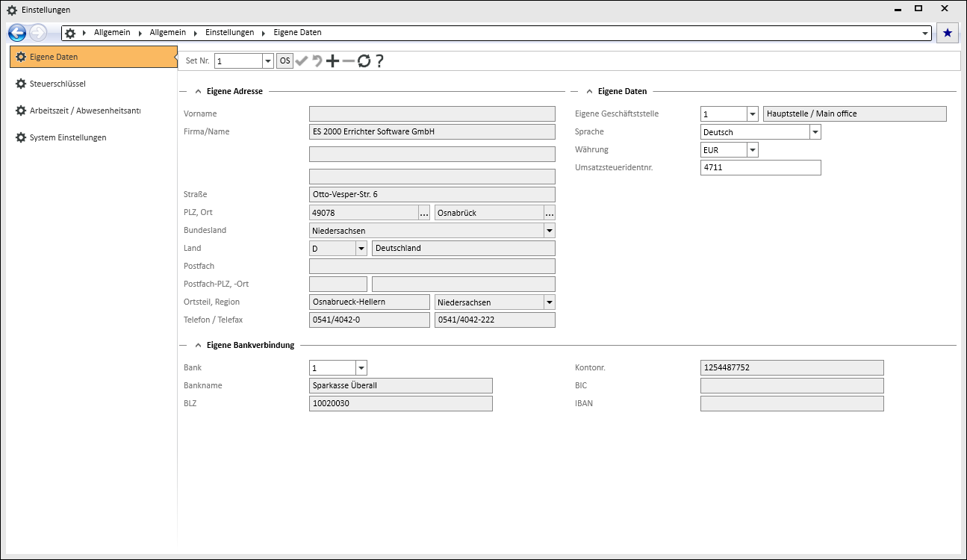Select Eigene Daten in the sidebar
Image resolution: width=967 pixels, height=560 pixels.
click(93, 57)
